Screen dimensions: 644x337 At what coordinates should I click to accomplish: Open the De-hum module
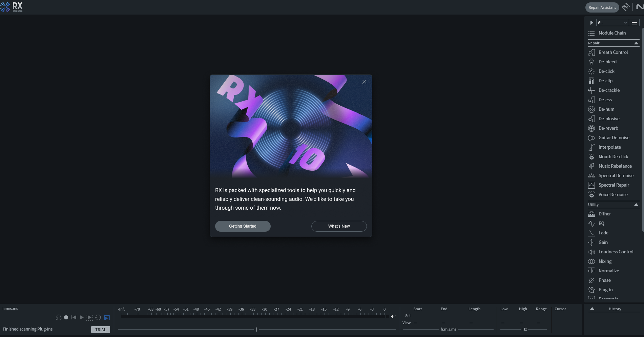(x=613, y=109)
